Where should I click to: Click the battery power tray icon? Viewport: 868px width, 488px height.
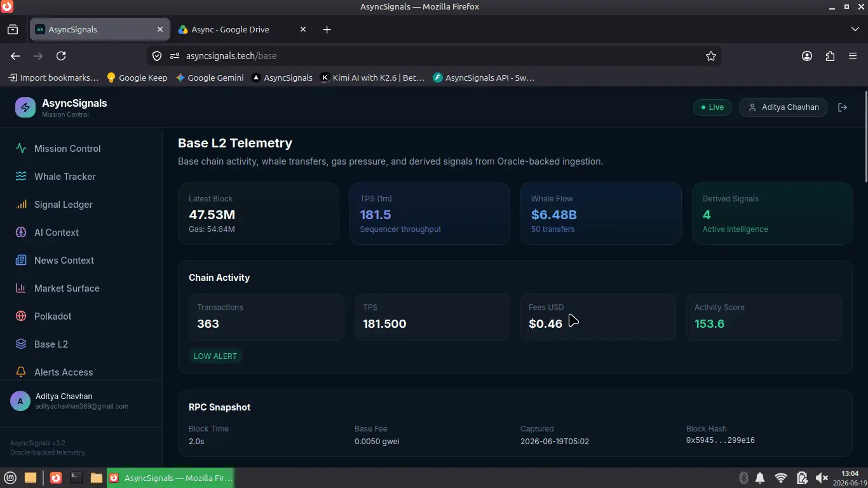coord(802,478)
